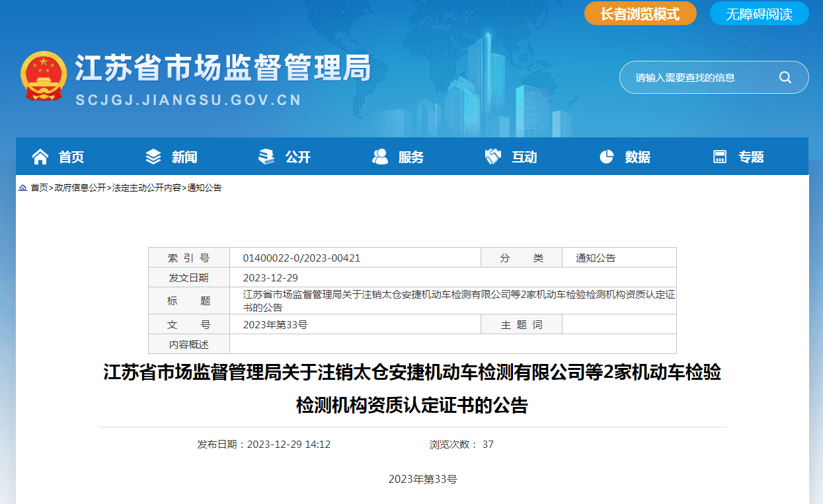Click the small breadcrumb home icon

[x=23, y=188]
